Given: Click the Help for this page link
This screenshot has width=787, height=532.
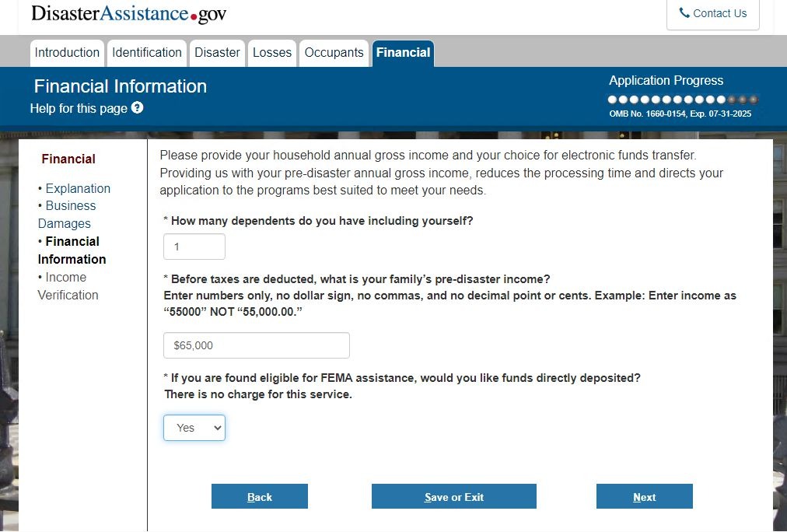Looking at the screenshot, I should (79, 108).
